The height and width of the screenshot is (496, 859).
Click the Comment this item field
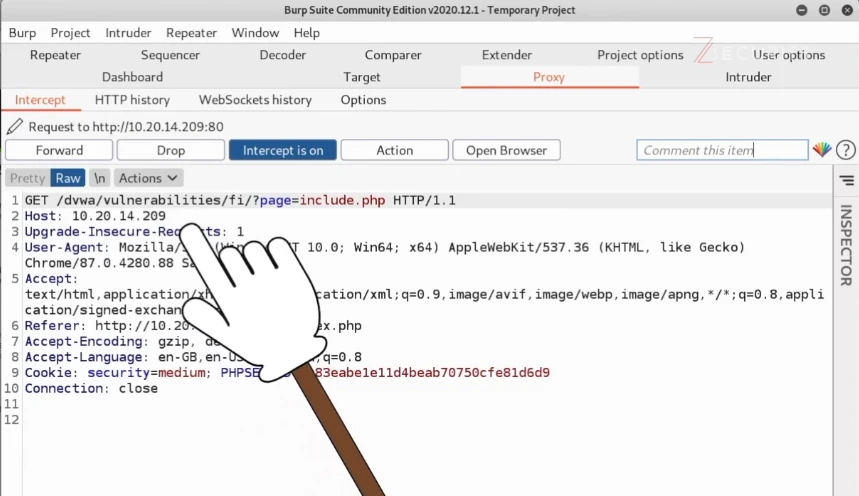pos(722,150)
